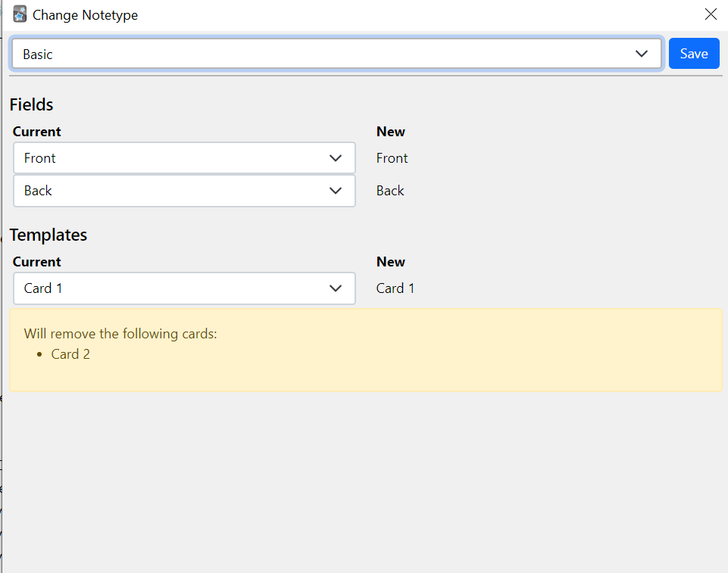
Task: Select the new Back field label
Action: (x=390, y=191)
